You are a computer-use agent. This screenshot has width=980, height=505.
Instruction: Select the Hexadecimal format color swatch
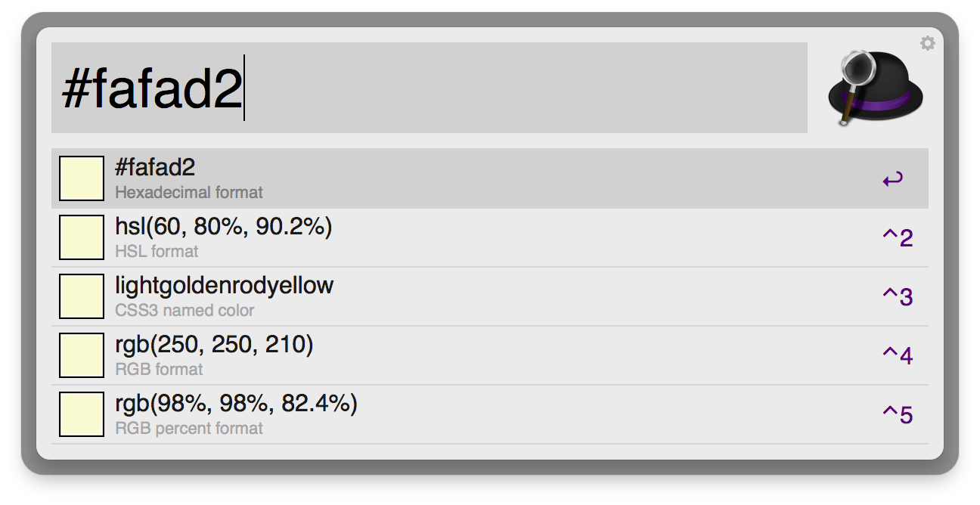point(82,178)
